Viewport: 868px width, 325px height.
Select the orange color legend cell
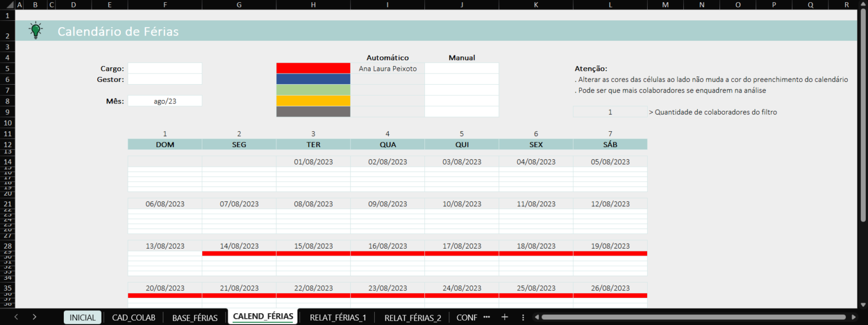click(x=313, y=101)
